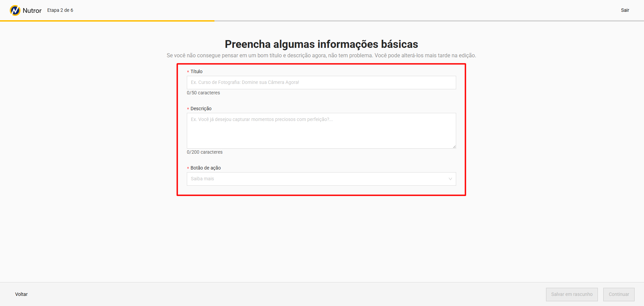Screen dimensions: 644x306
Task: Click the 'Etapa 2 de 6' step indicator
Action: pyautogui.click(x=60, y=10)
